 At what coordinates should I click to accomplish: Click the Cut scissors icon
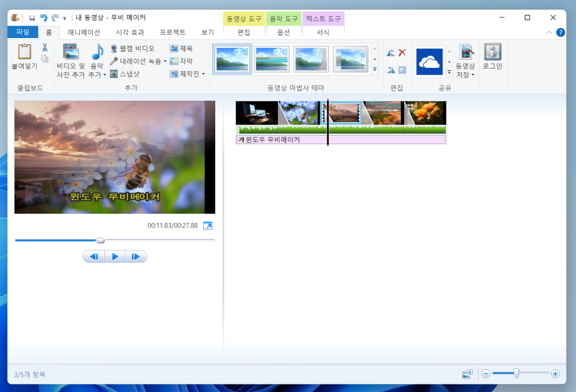[45, 47]
